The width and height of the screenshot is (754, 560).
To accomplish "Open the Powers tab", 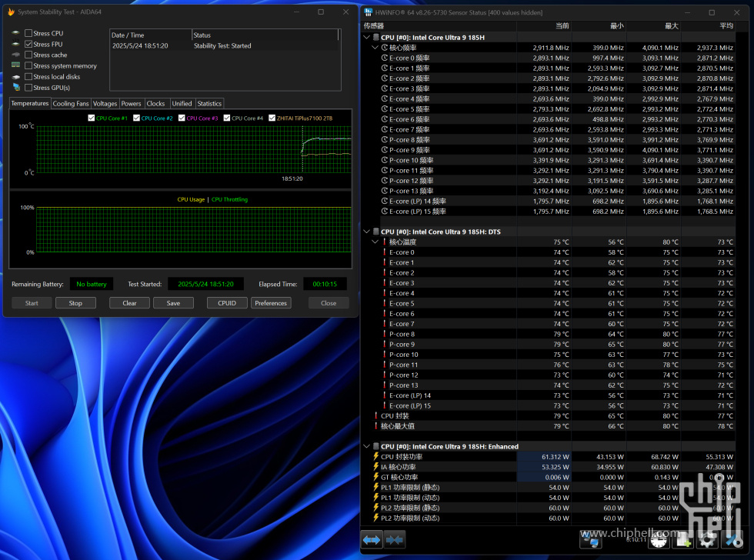I will [132, 103].
